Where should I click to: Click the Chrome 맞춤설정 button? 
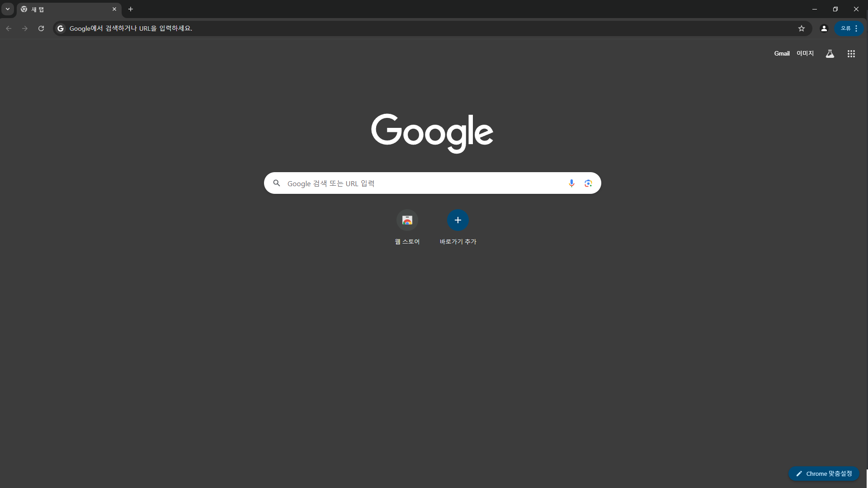click(x=824, y=474)
